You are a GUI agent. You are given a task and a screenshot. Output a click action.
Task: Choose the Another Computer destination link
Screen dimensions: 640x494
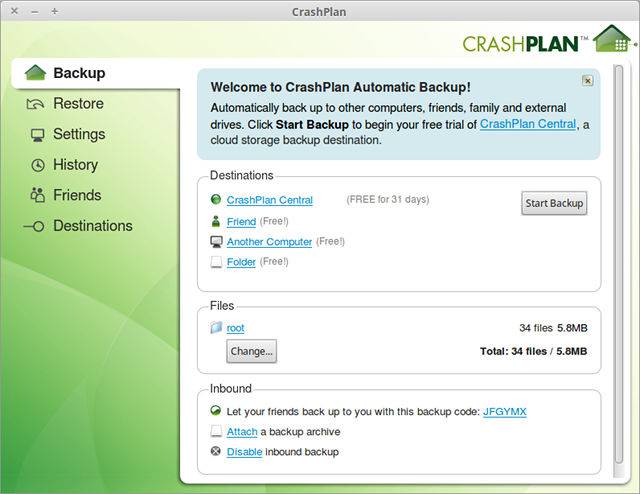(269, 242)
